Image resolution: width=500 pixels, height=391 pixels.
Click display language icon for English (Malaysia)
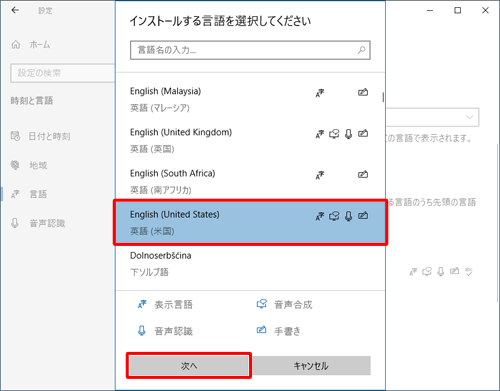tap(320, 93)
